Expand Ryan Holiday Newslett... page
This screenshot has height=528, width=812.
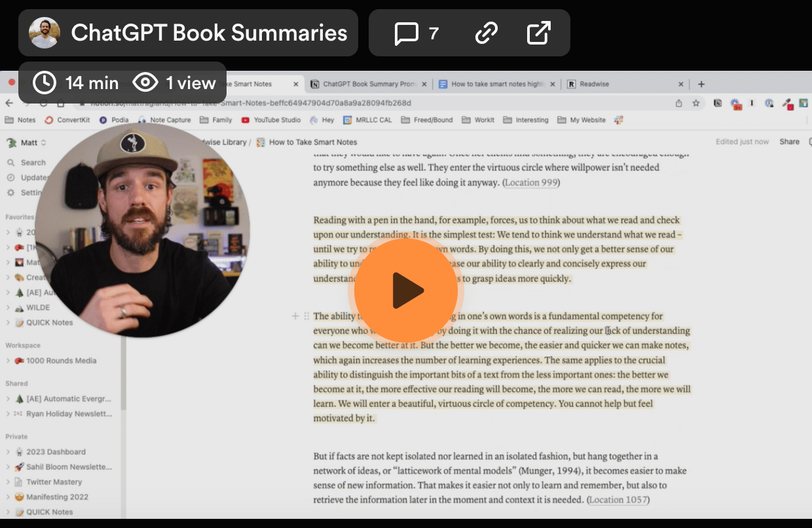[x=9, y=413]
